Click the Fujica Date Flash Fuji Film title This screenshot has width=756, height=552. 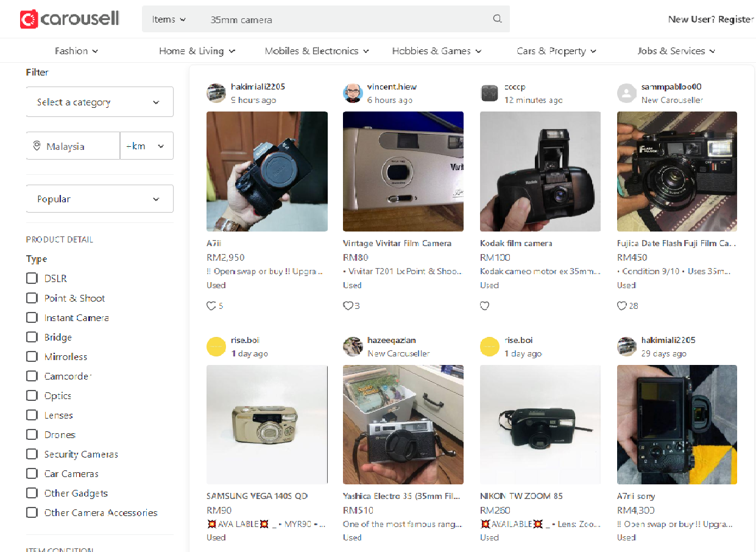click(677, 243)
